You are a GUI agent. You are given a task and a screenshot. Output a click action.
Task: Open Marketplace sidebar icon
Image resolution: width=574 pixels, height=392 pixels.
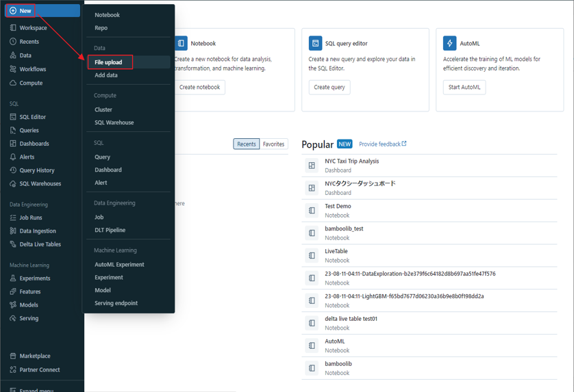[13, 356]
